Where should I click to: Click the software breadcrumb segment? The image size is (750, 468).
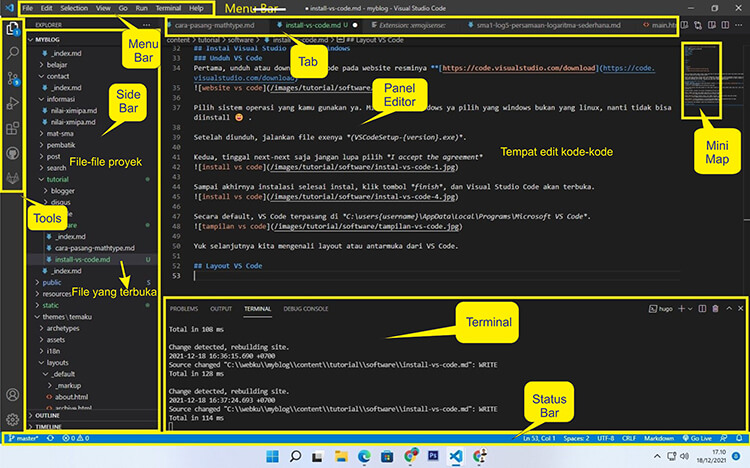click(x=241, y=40)
